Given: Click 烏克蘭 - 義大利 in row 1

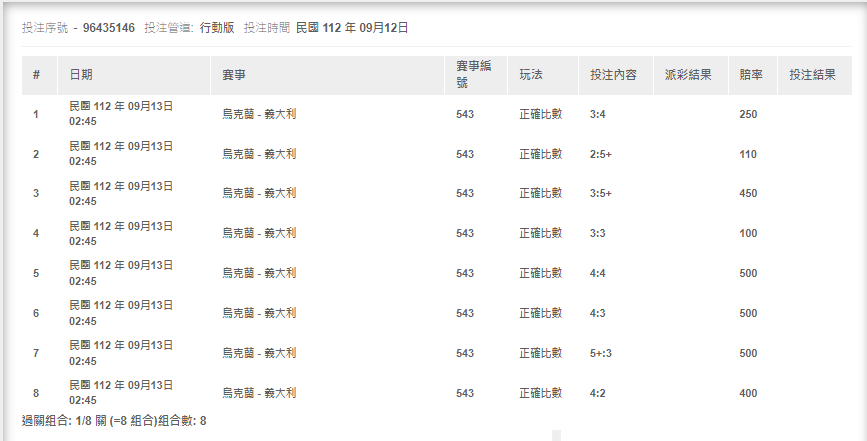Looking at the screenshot, I should click(259, 114).
